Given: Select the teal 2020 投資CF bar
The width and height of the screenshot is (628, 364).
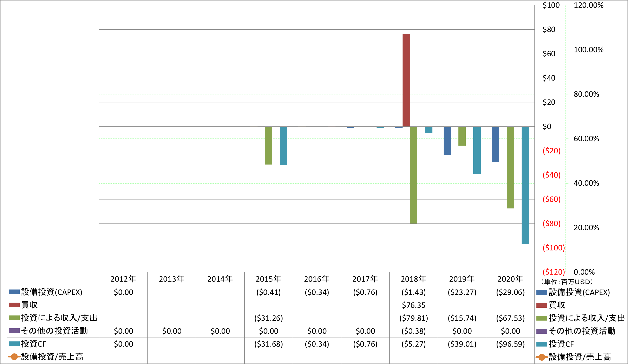Looking at the screenshot, I should pos(525,185).
